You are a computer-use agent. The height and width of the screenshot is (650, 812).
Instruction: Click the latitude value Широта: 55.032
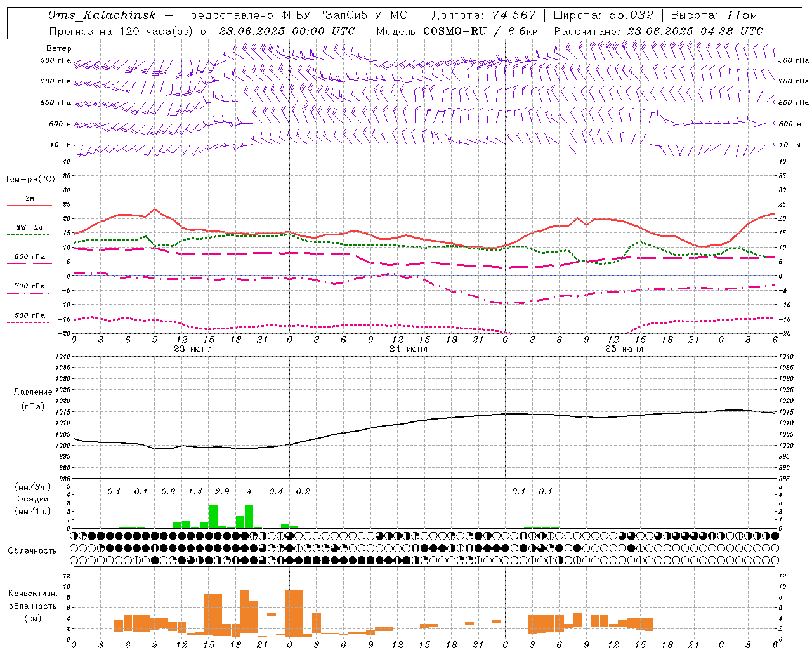(x=603, y=15)
